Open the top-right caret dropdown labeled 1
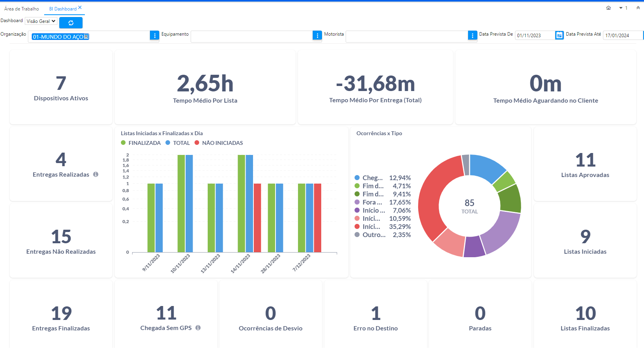Image resolution: width=644 pixels, height=349 pixels. pos(623,8)
